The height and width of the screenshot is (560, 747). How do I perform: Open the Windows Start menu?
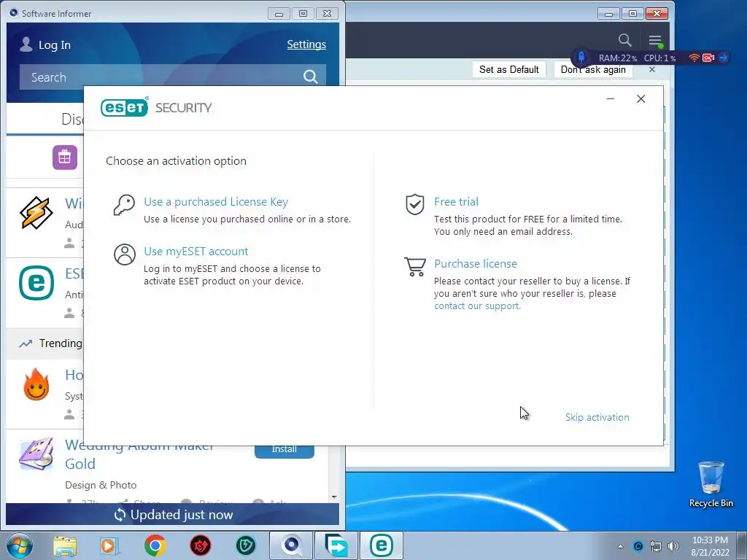click(x=20, y=545)
